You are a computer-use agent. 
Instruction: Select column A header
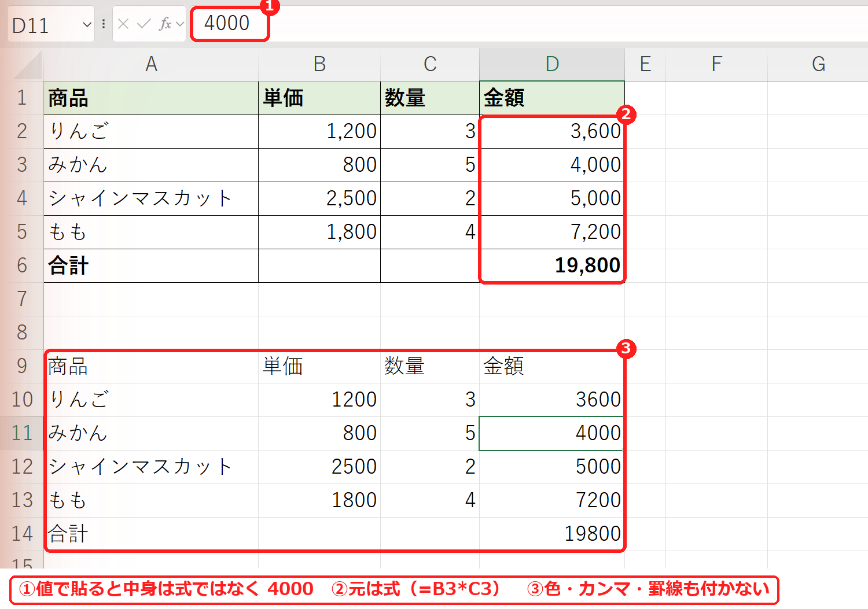151,64
